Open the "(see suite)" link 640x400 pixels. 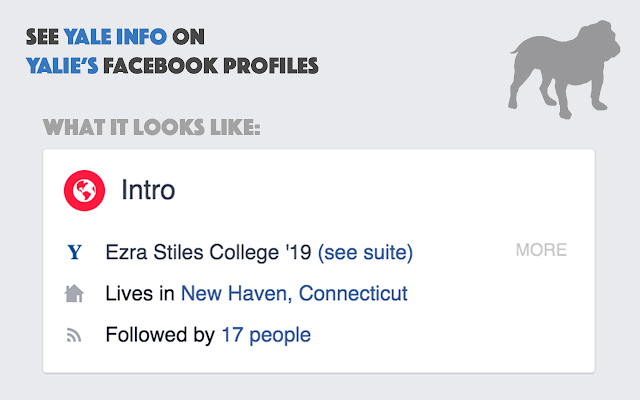(365, 253)
